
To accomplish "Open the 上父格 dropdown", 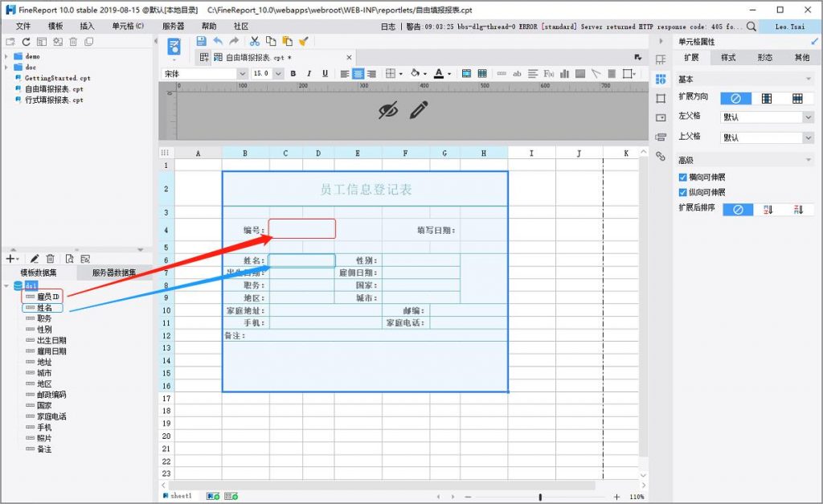I will tap(809, 137).
